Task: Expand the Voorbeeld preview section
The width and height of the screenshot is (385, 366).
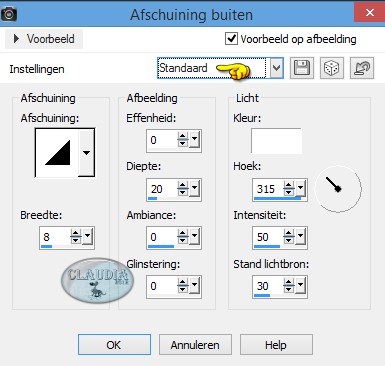Action: (44, 39)
